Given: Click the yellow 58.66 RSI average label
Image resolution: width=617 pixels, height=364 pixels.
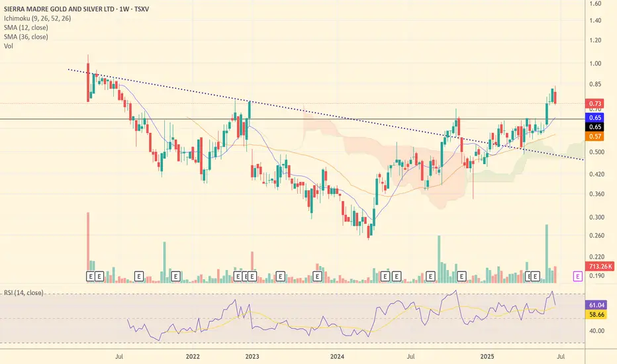Looking at the screenshot, I should click(x=596, y=314).
